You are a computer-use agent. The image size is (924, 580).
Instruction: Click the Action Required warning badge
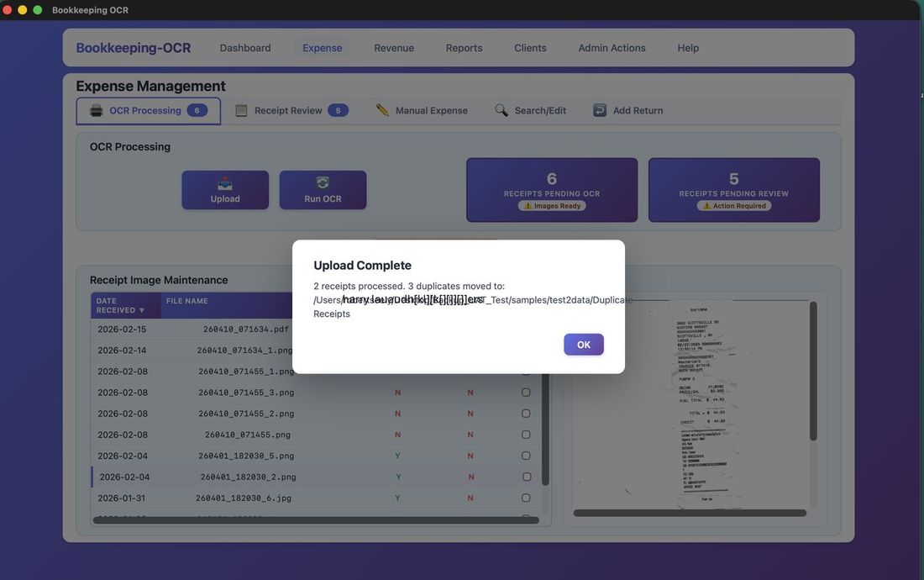coord(733,205)
